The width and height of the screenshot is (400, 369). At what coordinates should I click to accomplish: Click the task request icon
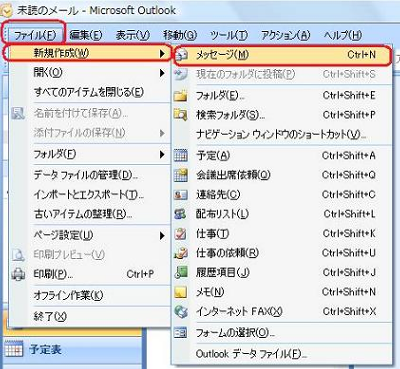[181, 253]
